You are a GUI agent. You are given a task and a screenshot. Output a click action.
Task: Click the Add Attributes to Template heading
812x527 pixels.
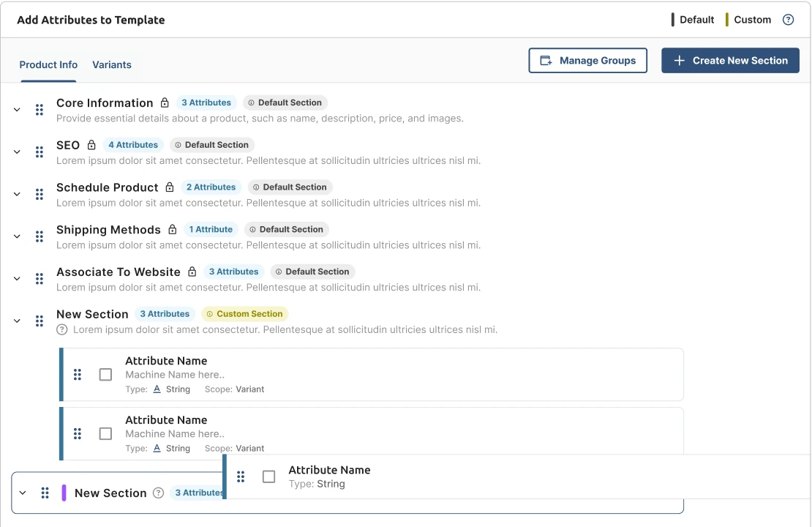click(91, 20)
